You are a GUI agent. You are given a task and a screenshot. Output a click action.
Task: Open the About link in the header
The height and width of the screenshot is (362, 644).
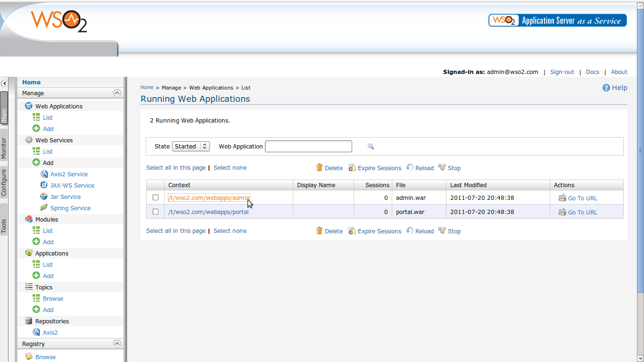619,72
